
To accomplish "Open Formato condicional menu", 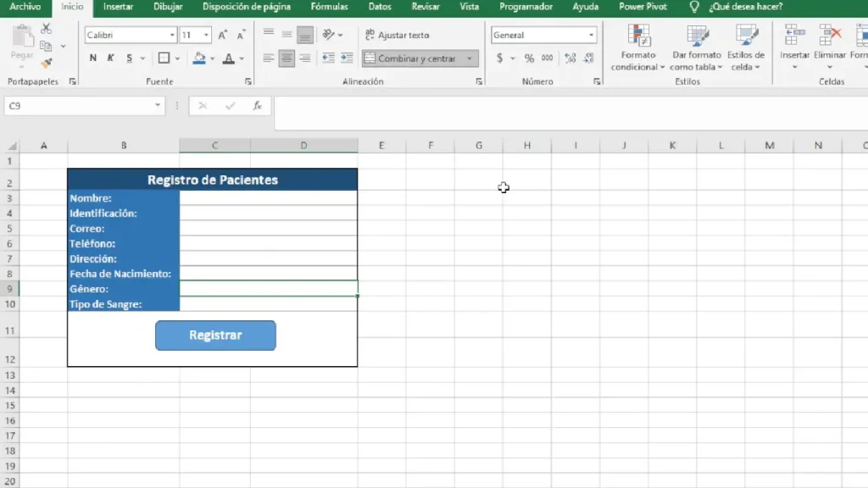I will pos(638,48).
